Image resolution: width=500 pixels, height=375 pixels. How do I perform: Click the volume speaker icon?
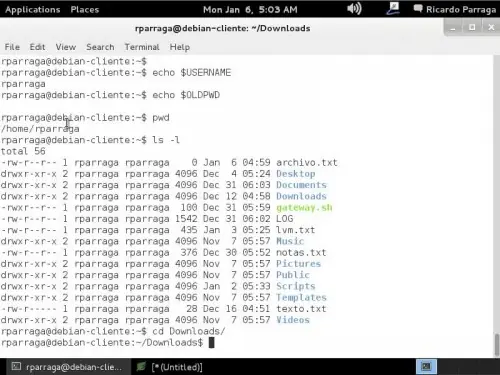pyautogui.click(x=354, y=9)
